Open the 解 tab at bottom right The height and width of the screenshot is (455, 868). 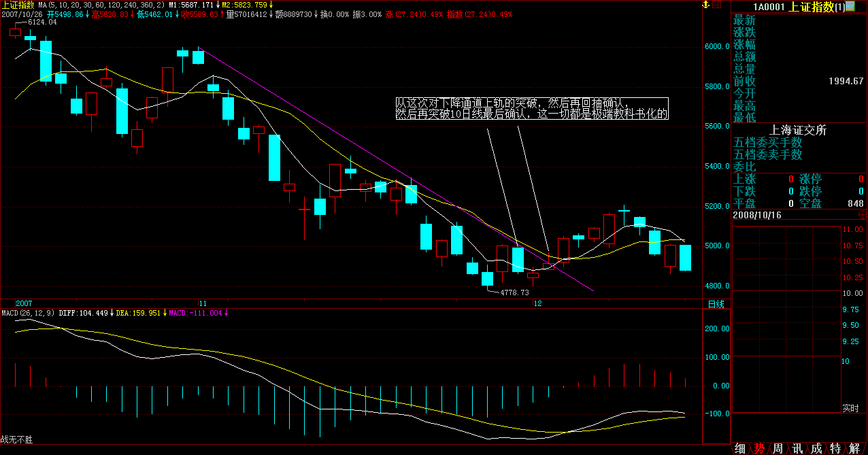(x=854, y=448)
